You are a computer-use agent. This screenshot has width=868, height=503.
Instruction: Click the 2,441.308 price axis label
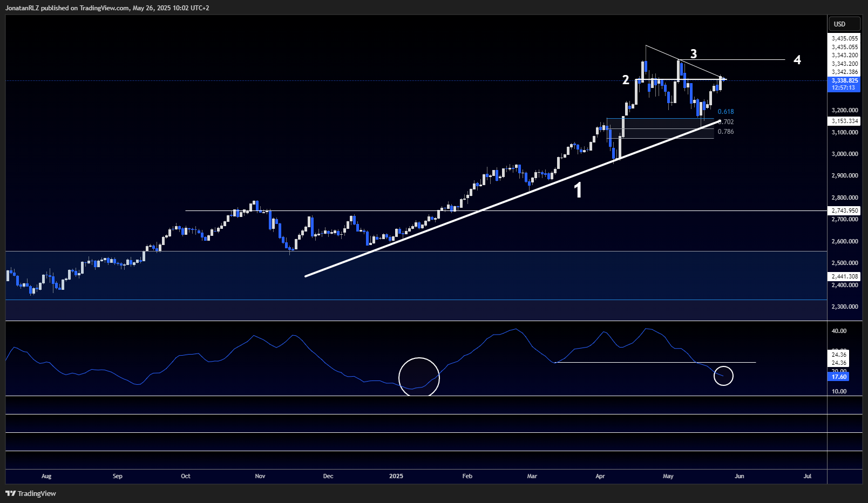coord(844,276)
